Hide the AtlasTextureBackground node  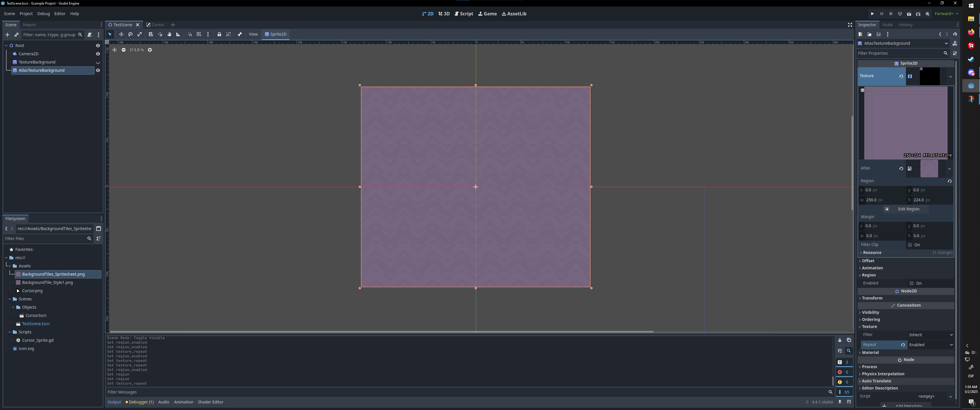click(98, 70)
